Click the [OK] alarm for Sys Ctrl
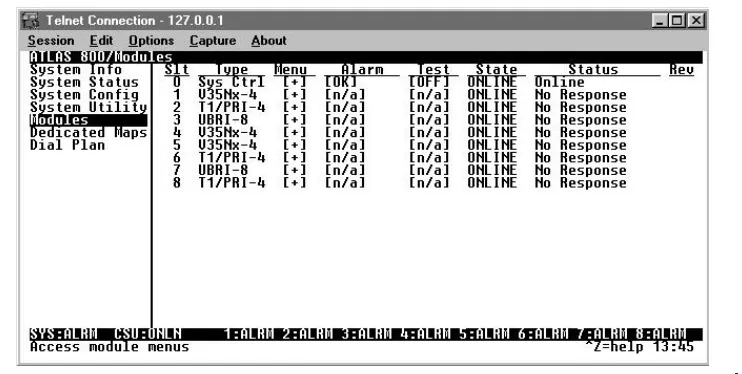 pyautogui.click(x=341, y=82)
